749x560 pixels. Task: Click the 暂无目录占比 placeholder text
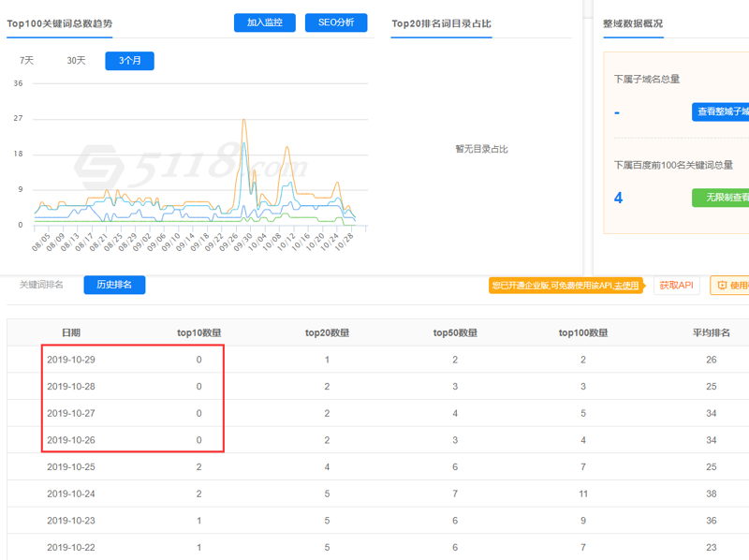[x=481, y=149]
